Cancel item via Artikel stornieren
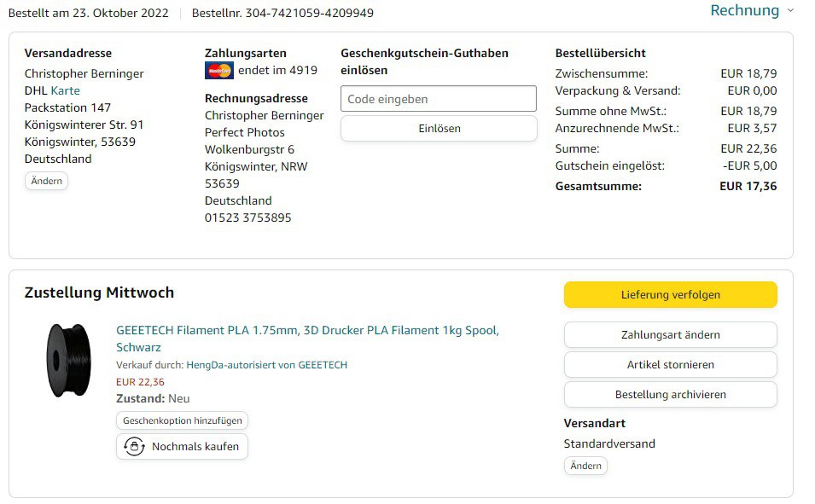This screenshot has height=504, width=815. click(670, 365)
